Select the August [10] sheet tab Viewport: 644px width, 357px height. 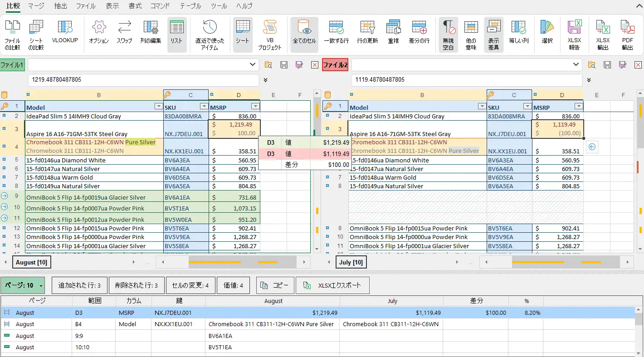tap(31, 262)
